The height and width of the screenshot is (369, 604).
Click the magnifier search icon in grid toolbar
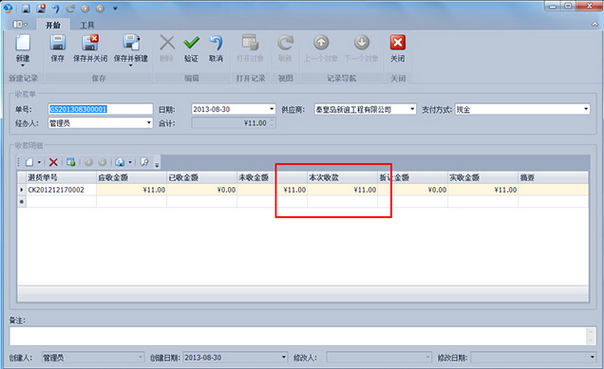144,162
